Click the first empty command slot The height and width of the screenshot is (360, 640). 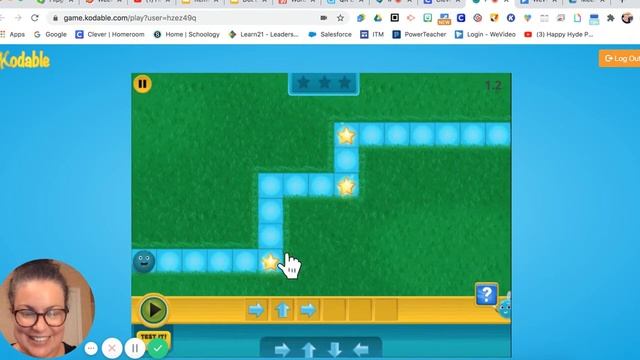click(x=334, y=310)
